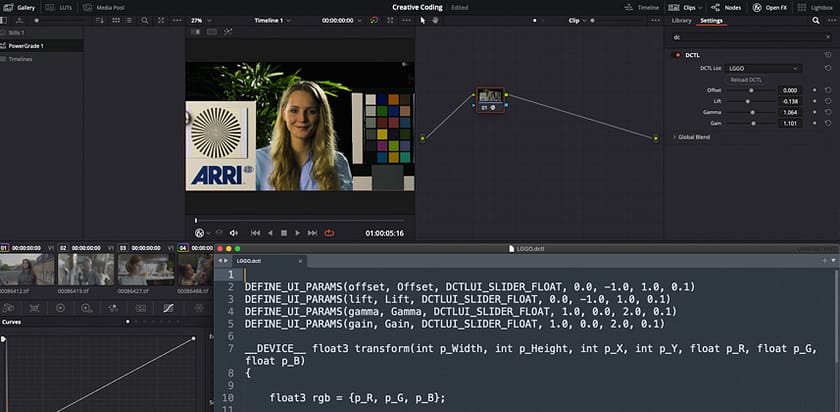This screenshot has width=840, height=412.
Task: Select the Timelines album
Action: (41, 59)
